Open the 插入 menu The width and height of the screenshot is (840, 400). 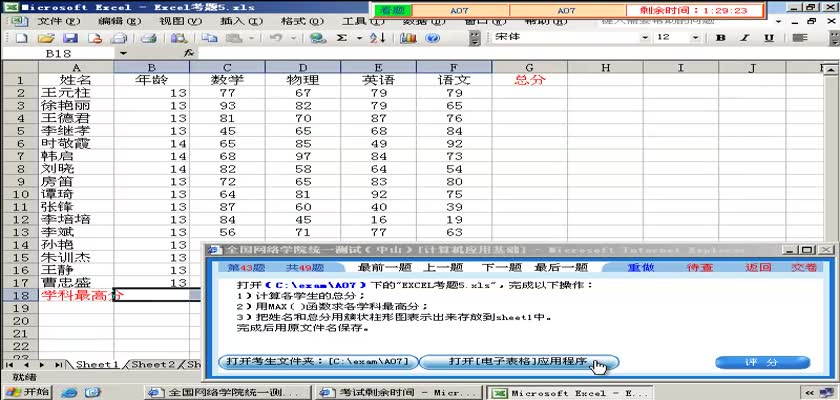242,21
